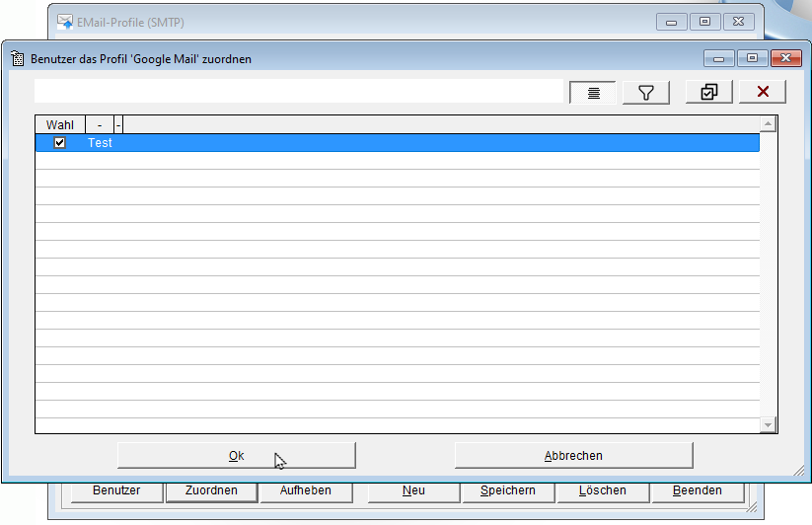Viewport: 812px width, 525px height.
Task: Open the filter funnel button
Action: click(x=646, y=93)
